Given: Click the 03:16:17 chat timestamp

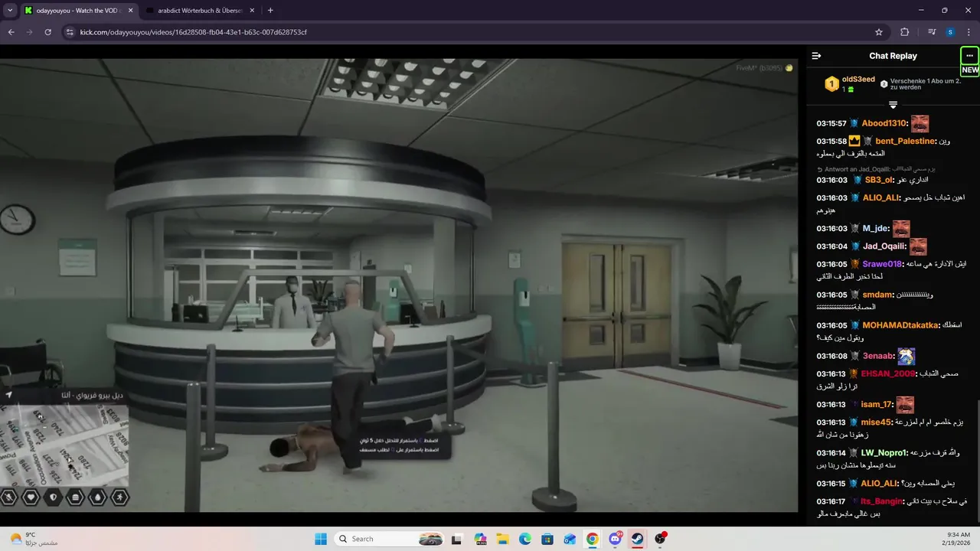Looking at the screenshot, I should tap(831, 501).
